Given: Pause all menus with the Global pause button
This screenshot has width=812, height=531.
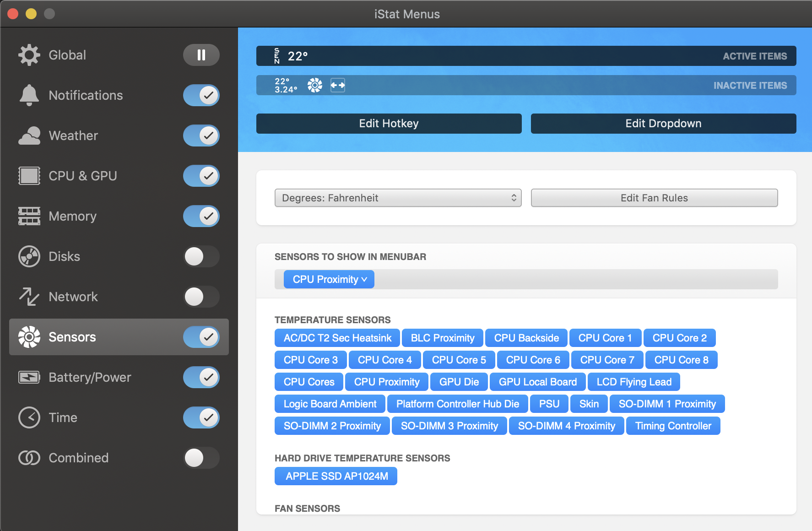Looking at the screenshot, I should coord(201,55).
